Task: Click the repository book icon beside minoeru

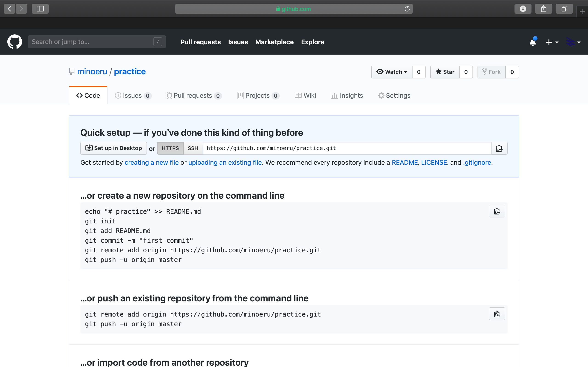Action: pos(71,71)
